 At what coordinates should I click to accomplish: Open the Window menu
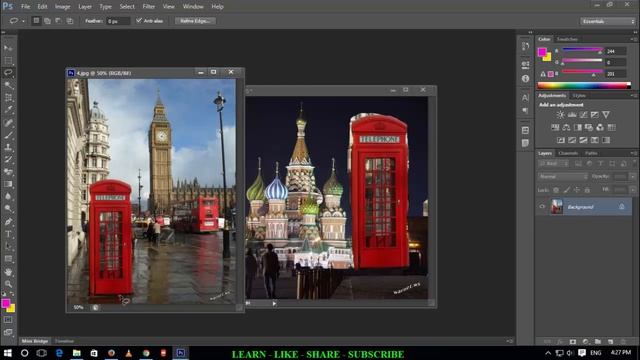point(193,7)
